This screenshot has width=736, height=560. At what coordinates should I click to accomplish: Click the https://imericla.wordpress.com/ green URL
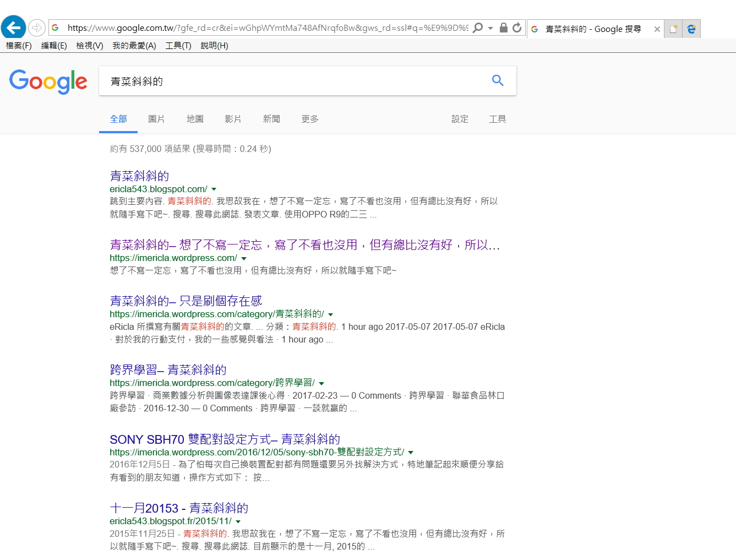tap(173, 258)
